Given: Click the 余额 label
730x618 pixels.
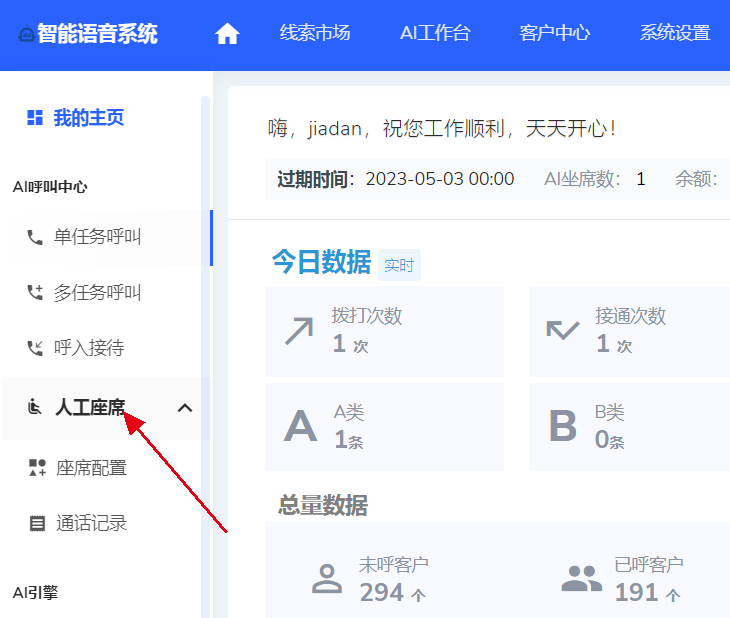Looking at the screenshot, I should (696, 179).
